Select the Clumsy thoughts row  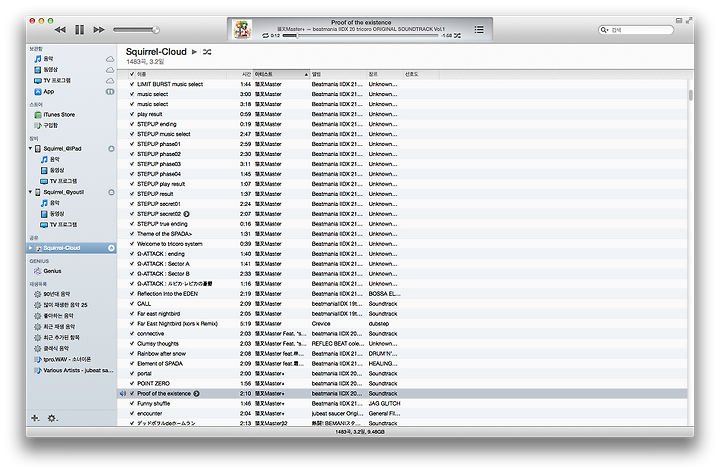coord(402,343)
